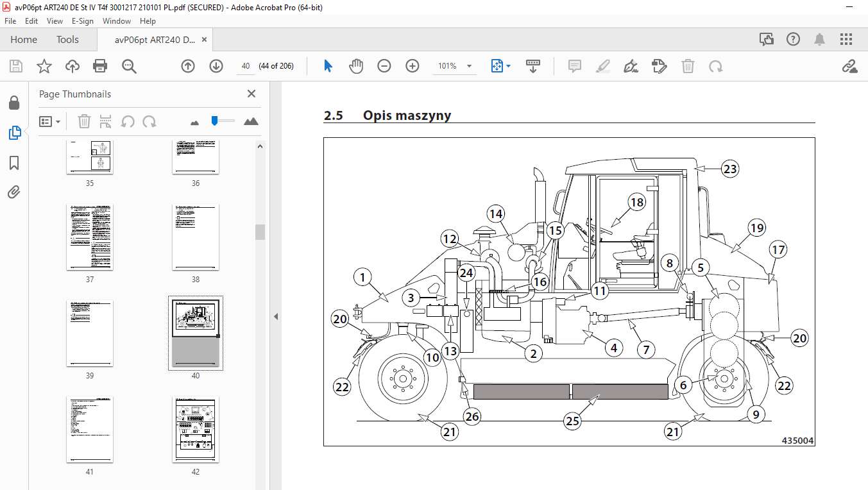Click the stamp tool icon
The image size is (868, 490).
[659, 66]
